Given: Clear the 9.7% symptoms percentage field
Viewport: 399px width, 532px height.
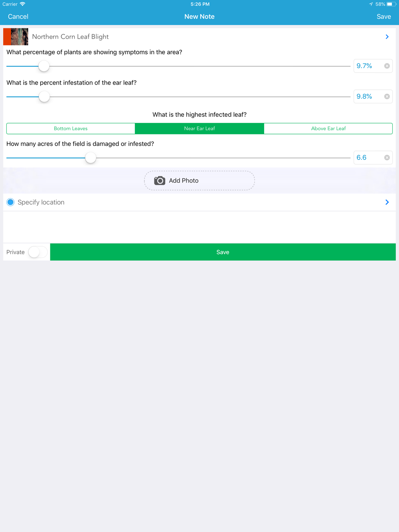Looking at the screenshot, I should tap(387, 66).
